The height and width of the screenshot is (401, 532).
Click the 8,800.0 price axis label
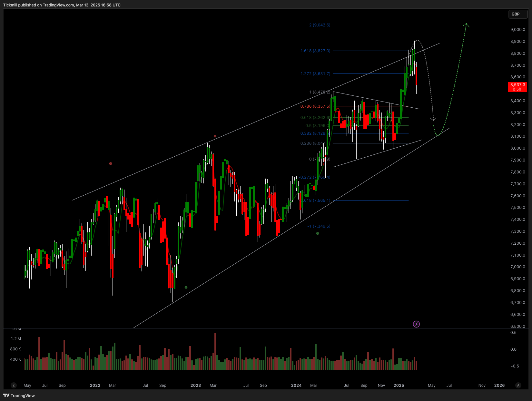click(517, 54)
